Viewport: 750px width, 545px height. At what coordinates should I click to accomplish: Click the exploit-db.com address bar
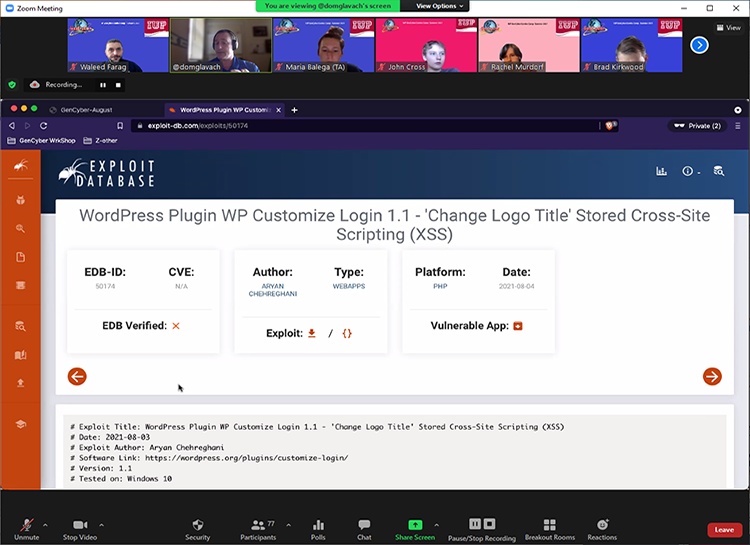coord(367,125)
